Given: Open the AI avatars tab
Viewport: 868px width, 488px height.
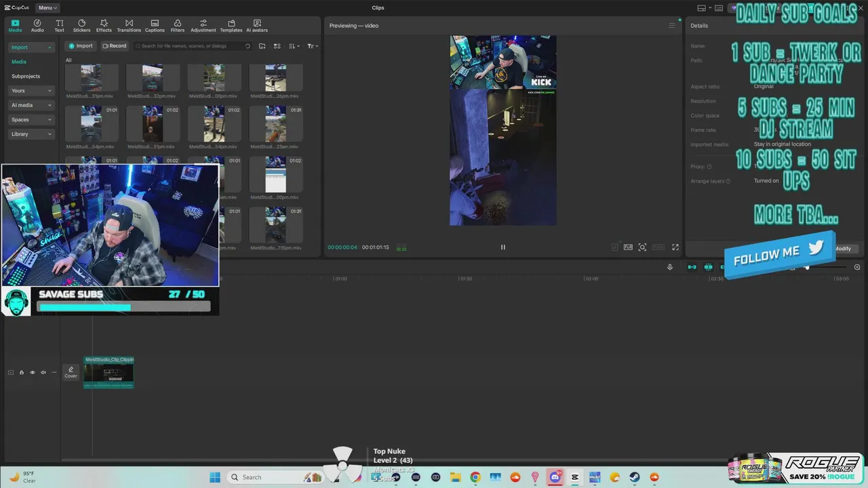Looking at the screenshot, I should [257, 26].
